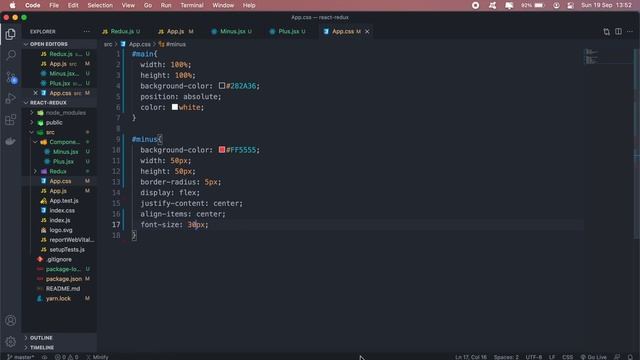The width and height of the screenshot is (640, 360).
Task: Open the Go menu
Action: (148, 5)
